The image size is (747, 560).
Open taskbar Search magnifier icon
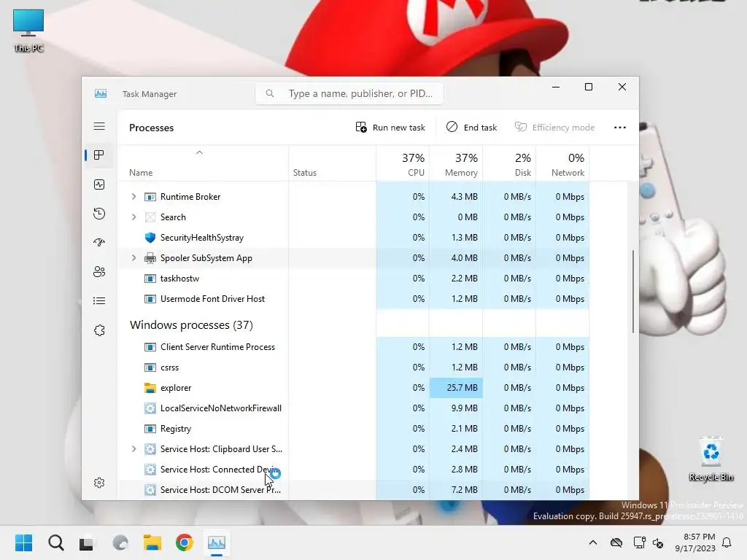pos(55,542)
